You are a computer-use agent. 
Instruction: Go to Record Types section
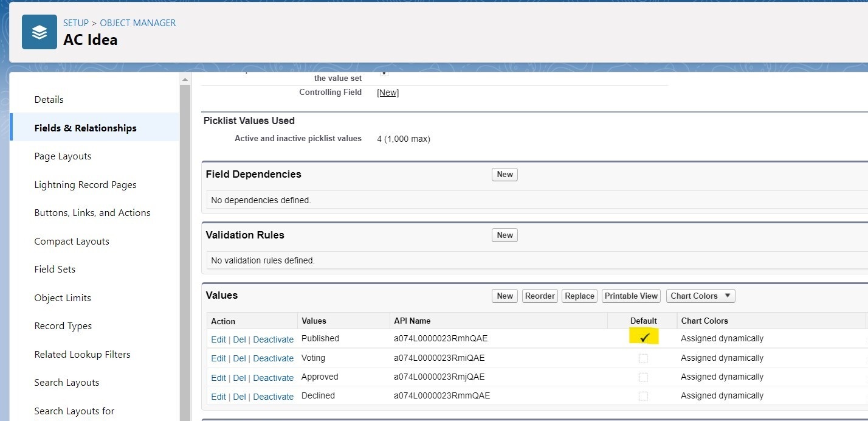pyautogui.click(x=63, y=326)
